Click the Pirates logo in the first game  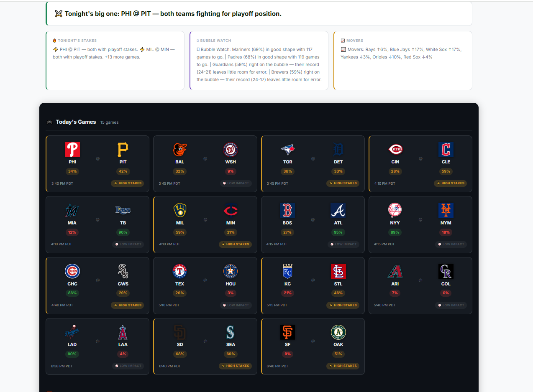point(123,150)
